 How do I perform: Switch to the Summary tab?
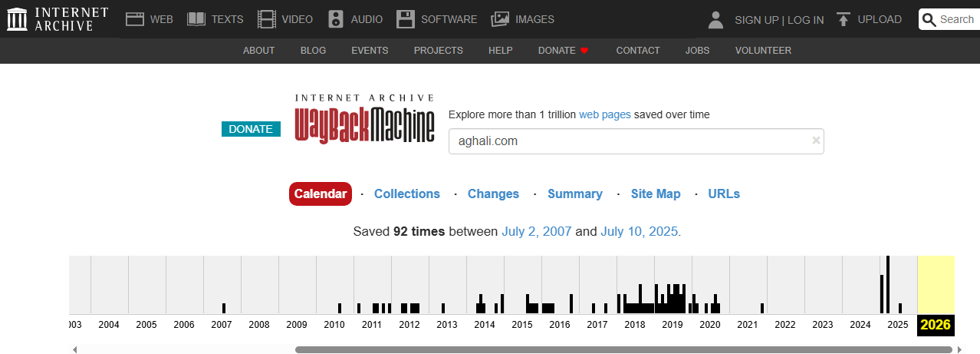pos(575,194)
